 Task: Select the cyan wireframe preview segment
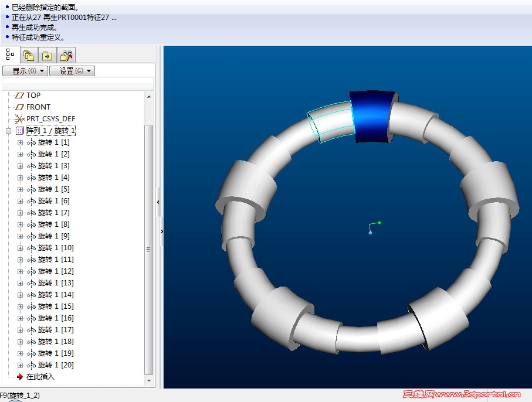point(331,122)
